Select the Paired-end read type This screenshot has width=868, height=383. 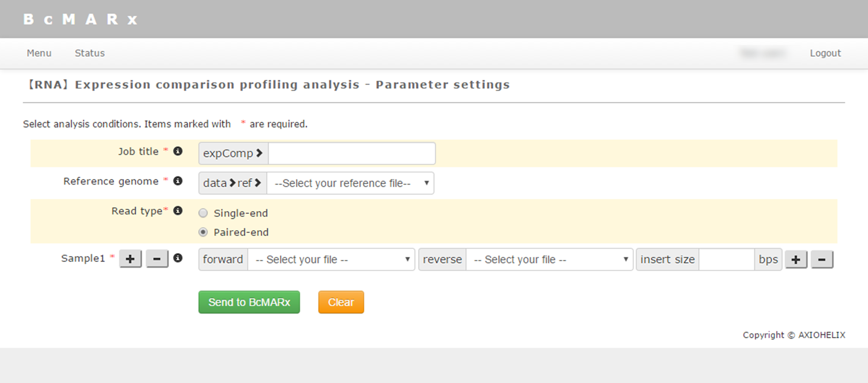tap(203, 232)
